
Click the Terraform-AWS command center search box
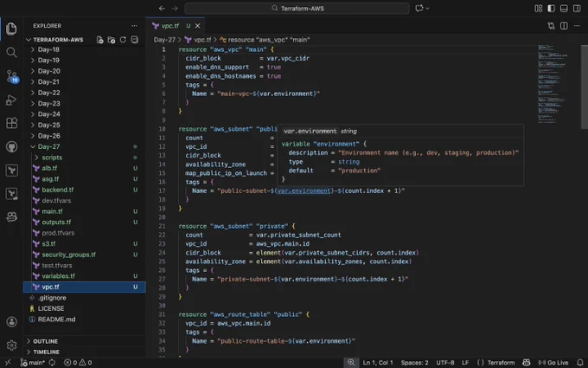[x=297, y=9]
